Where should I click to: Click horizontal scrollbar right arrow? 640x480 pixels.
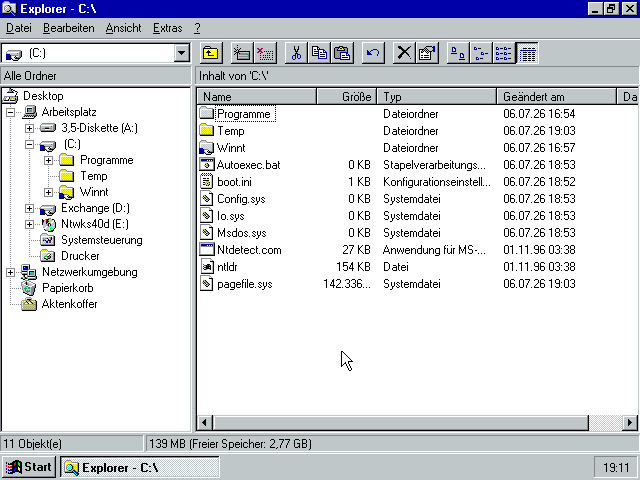point(630,423)
